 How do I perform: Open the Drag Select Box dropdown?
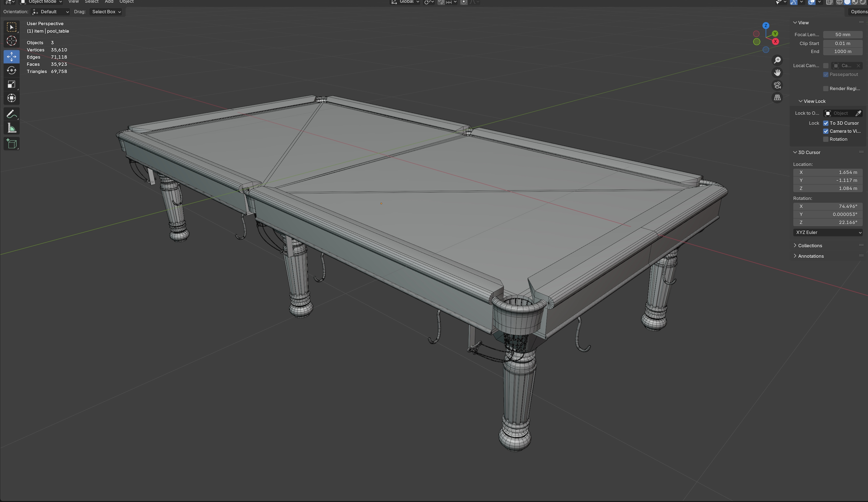click(106, 12)
